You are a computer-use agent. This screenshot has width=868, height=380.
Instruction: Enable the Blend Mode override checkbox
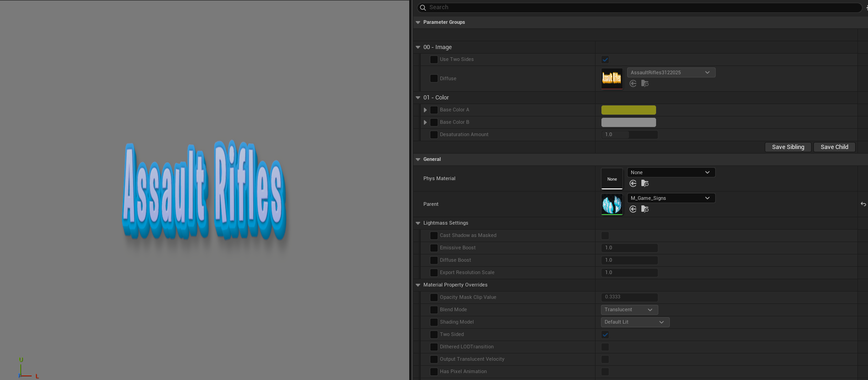(434, 310)
